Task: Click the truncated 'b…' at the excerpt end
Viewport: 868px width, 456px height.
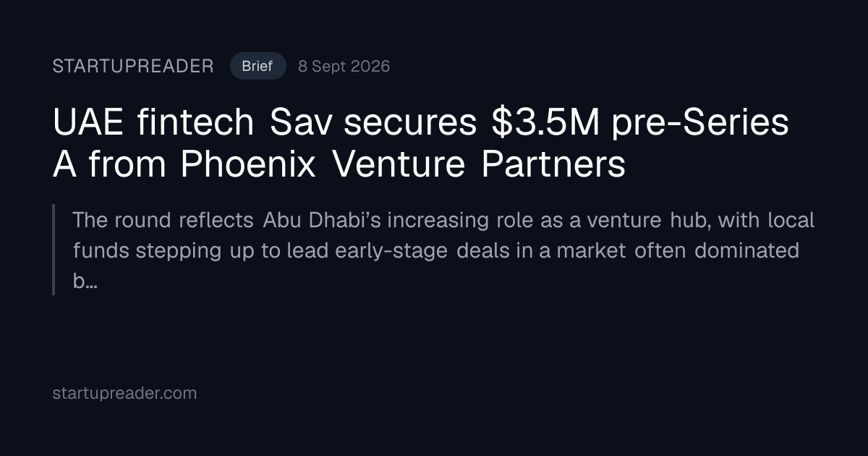Action: (x=85, y=282)
